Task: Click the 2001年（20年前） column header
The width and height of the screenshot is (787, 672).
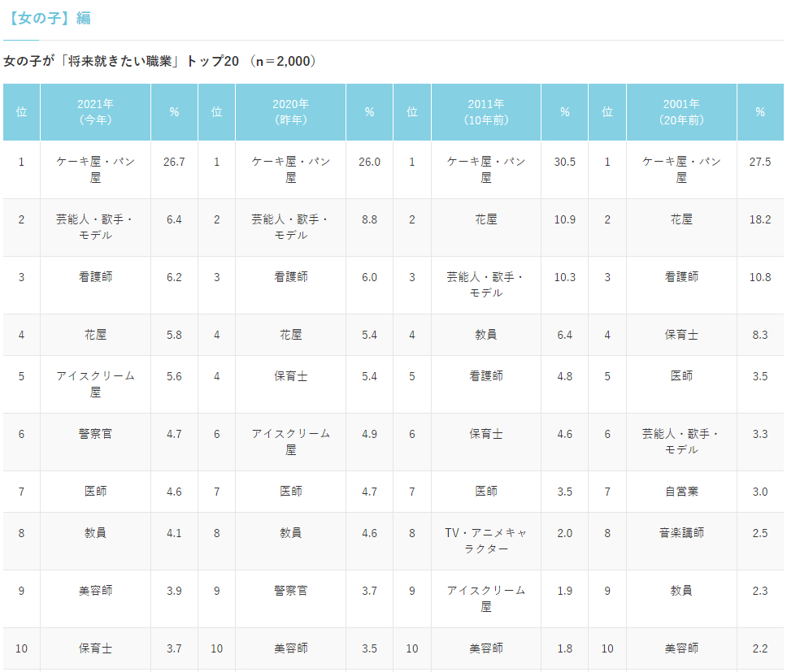Action: [x=680, y=111]
